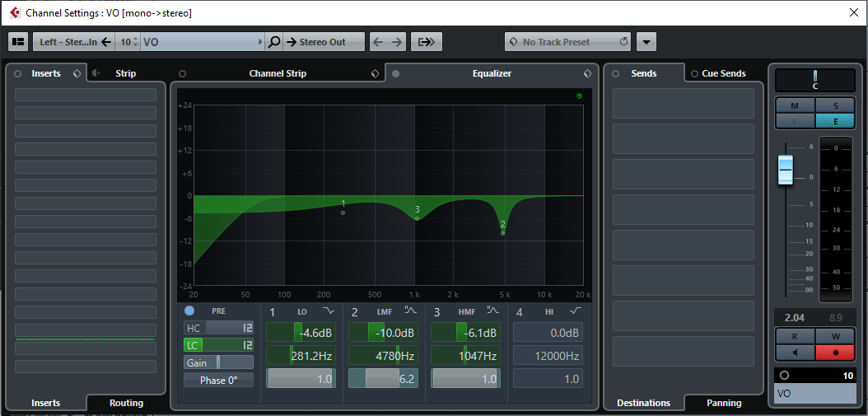The image size is (868, 416).
Task: Switch to the Routing bottom tab
Action: coord(126,403)
